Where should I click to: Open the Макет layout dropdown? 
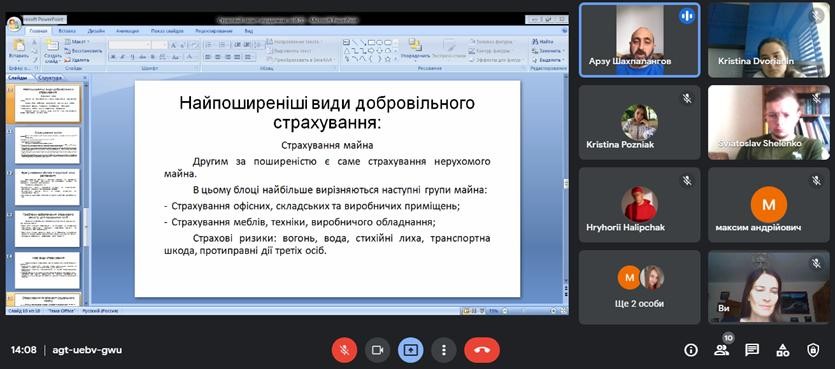(78, 42)
